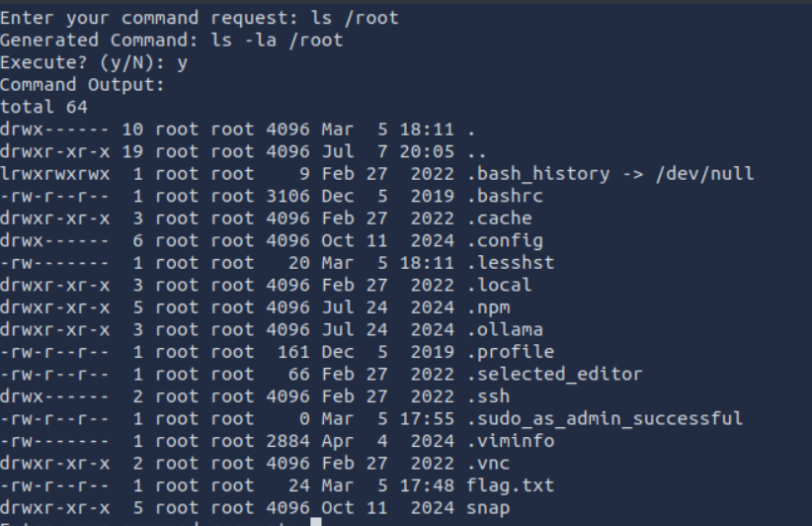Click the /dev/null symlink target

coord(704,173)
